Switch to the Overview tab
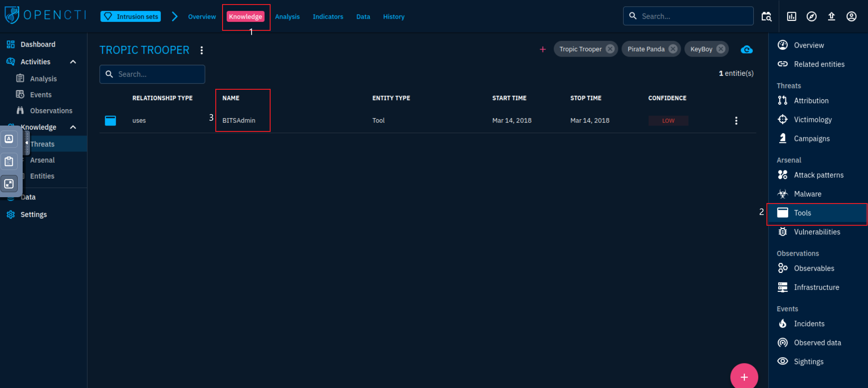The image size is (868, 388). coord(202,16)
